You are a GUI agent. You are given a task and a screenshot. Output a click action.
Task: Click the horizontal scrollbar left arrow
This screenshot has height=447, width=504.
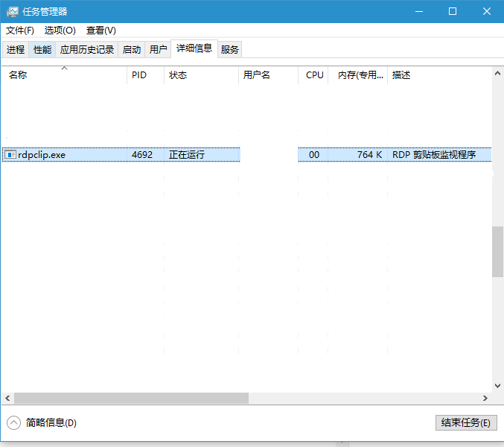[x=7, y=399]
